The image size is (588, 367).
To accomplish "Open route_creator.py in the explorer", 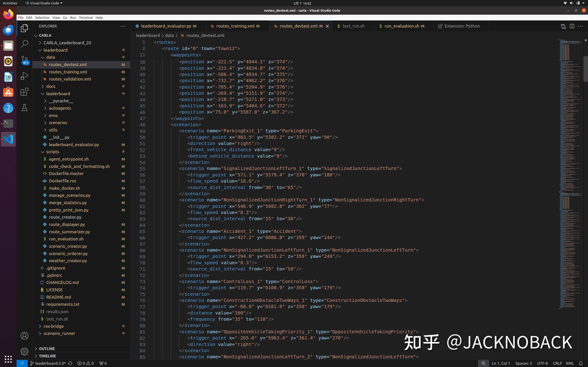I will click(65, 217).
